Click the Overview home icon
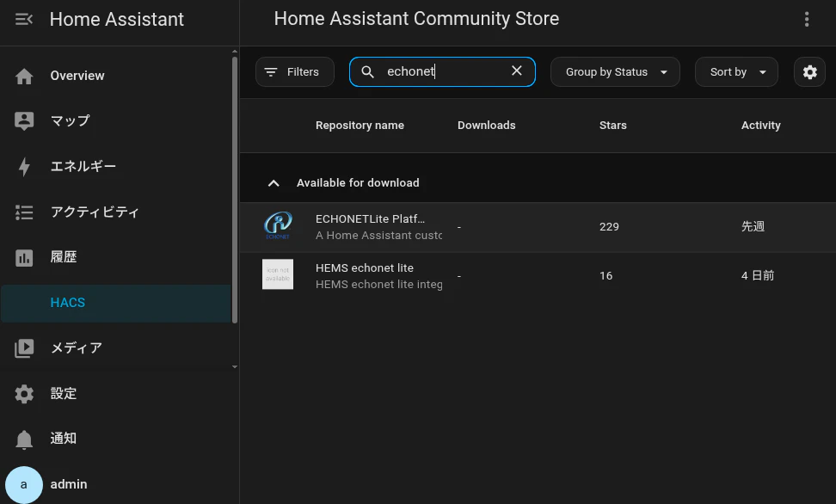This screenshot has height=504, width=836. pyautogui.click(x=24, y=77)
